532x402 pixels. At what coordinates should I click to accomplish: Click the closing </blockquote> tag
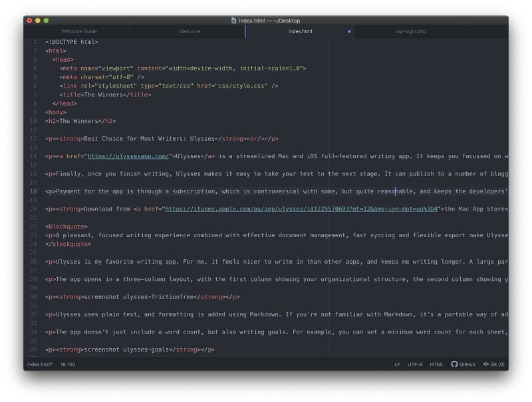68,245
